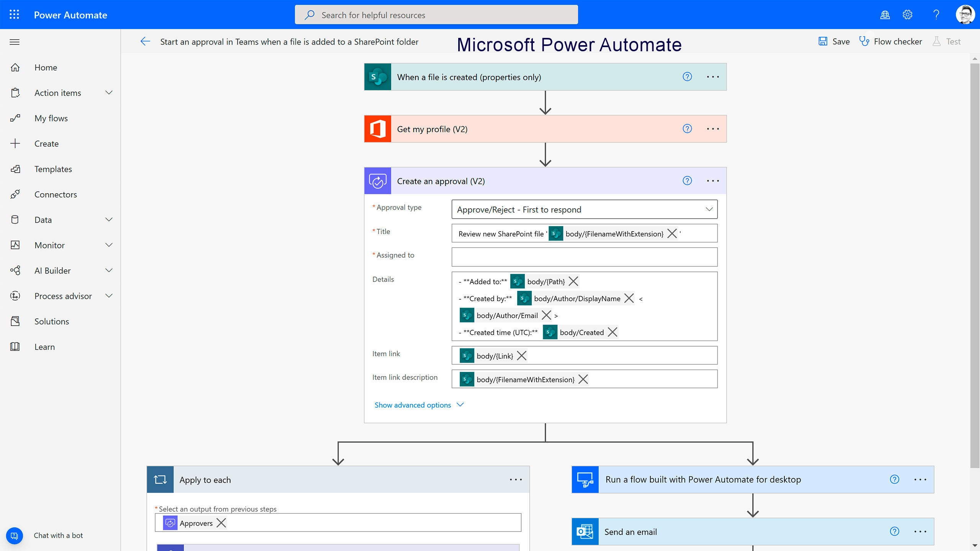Open more options for 'When a file is created'

pos(713,77)
